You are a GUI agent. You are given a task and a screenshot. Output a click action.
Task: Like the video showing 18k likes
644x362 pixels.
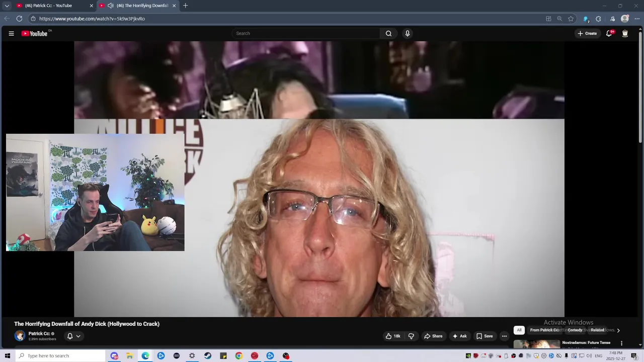(393, 336)
